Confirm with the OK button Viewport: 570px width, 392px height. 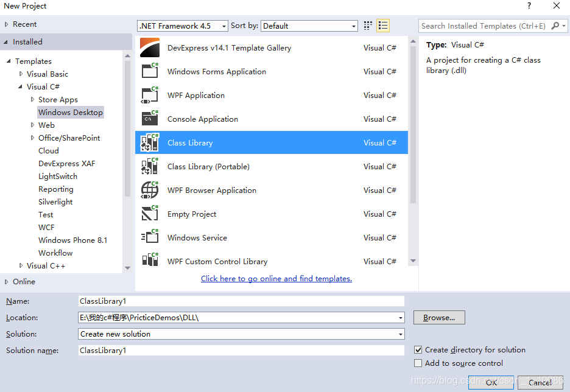coord(491,382)
